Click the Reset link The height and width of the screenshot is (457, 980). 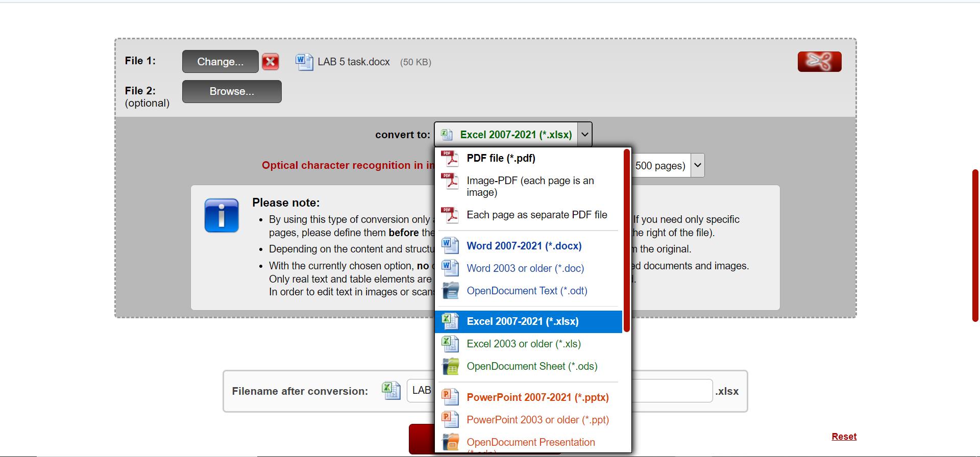844,437
